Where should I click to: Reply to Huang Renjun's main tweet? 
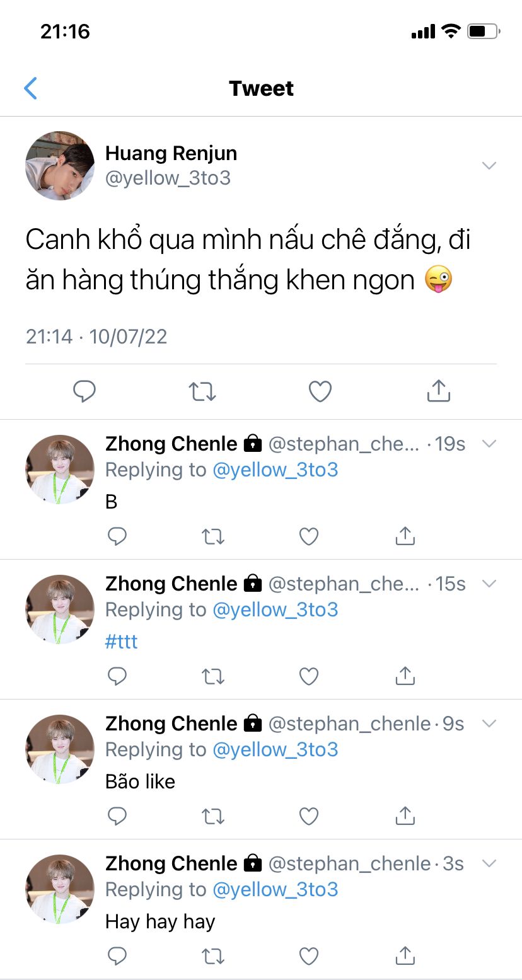[84, 391]
